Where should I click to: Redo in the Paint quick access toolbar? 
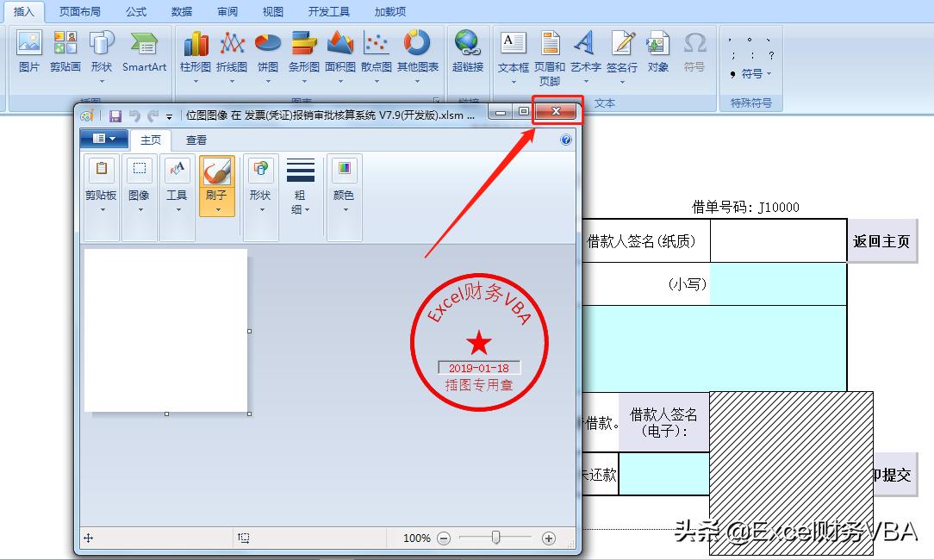pyautogui.click(x=153, y=115)
